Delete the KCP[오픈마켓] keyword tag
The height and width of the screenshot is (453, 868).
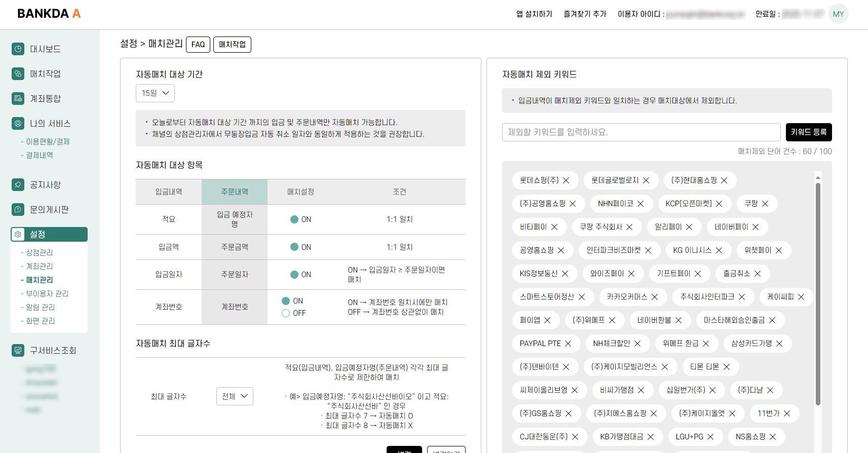719,204
